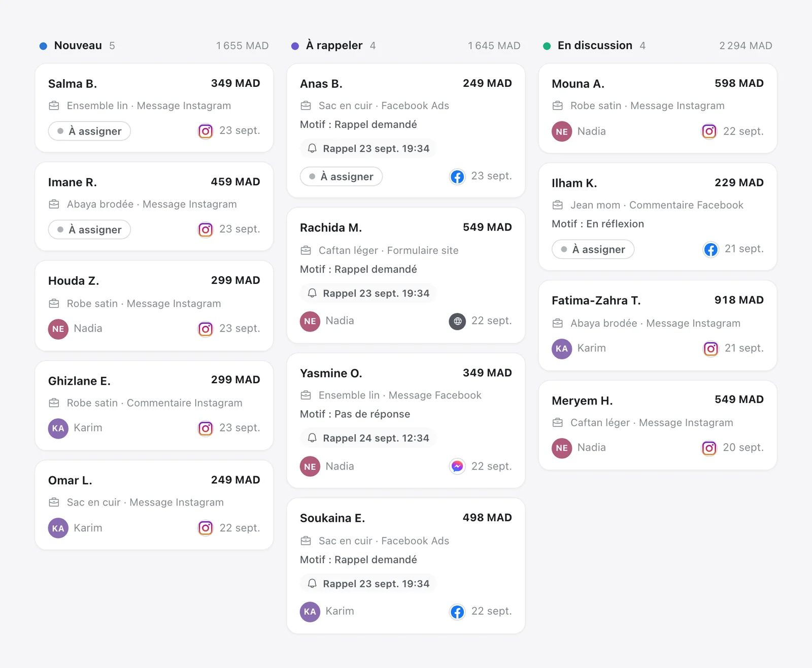Click bell icon in Anas B. reminder

click(312, 148)
